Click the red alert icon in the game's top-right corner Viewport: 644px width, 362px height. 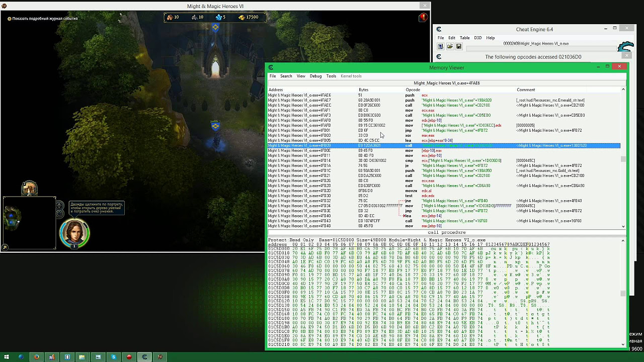(423, 18)
